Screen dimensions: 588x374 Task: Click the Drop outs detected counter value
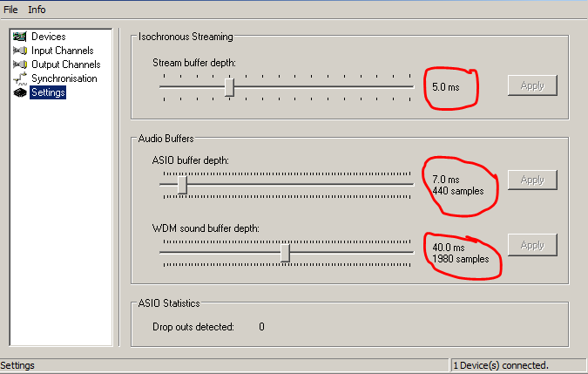click(x=261, y=327)
